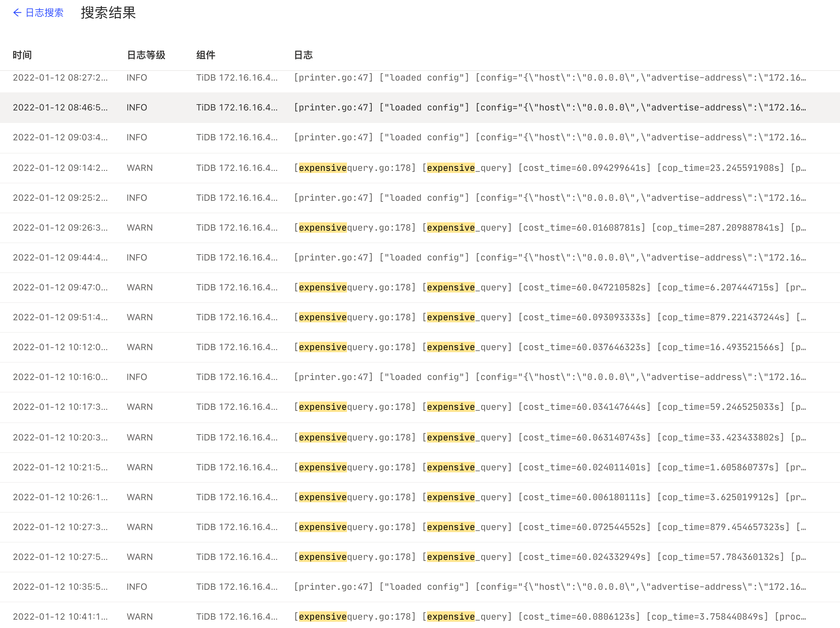
Task: Click the 日志 column header
Action: pos(303,55)
